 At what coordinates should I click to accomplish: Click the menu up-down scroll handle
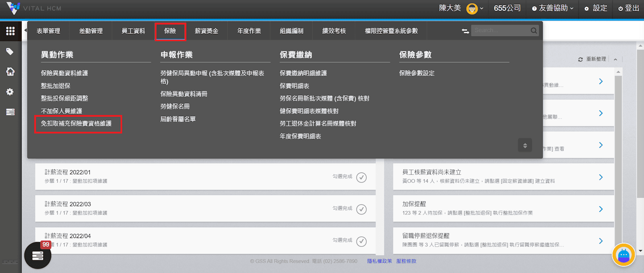click(525, 146)
